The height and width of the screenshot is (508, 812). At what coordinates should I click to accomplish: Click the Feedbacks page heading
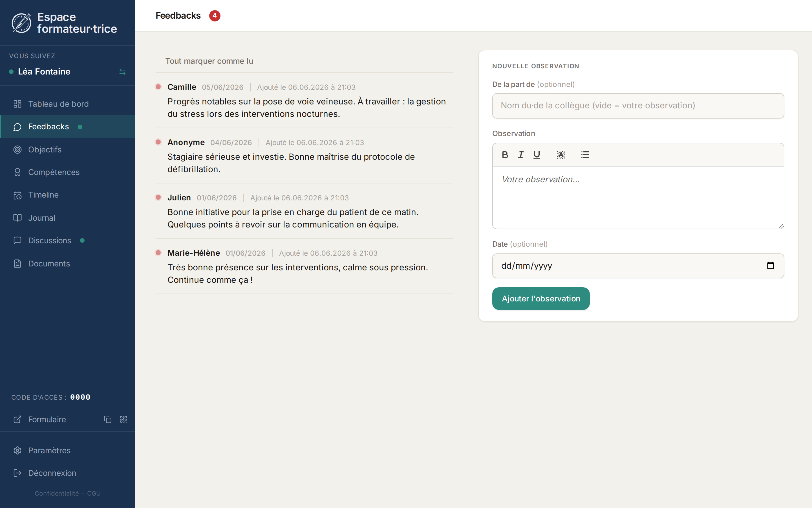pyautogui.click(x=178, y=16)
